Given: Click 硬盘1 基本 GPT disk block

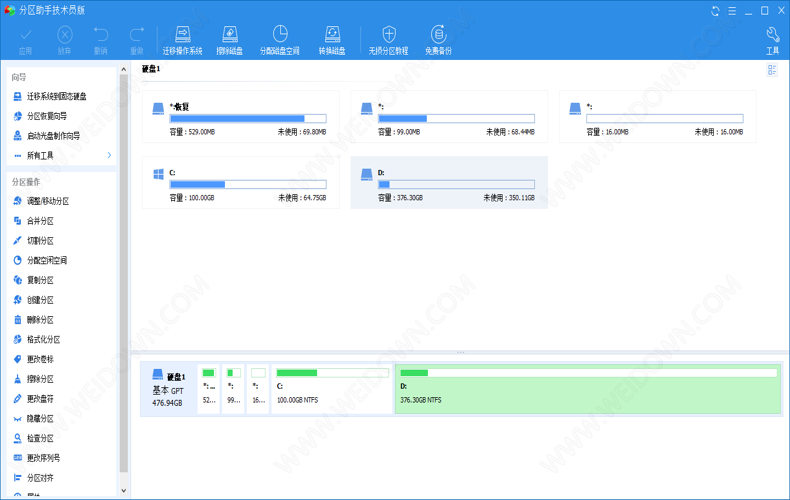Looking at the screenshot, I should (x=168, y=389).
